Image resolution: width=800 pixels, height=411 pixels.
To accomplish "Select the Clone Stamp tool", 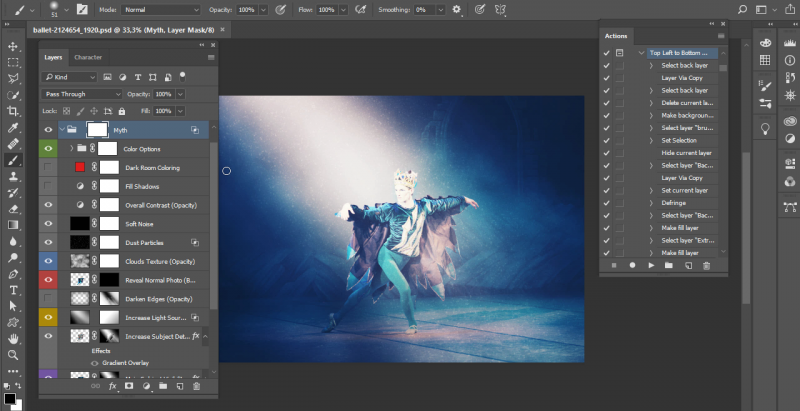I will click(x=13, y=176).
